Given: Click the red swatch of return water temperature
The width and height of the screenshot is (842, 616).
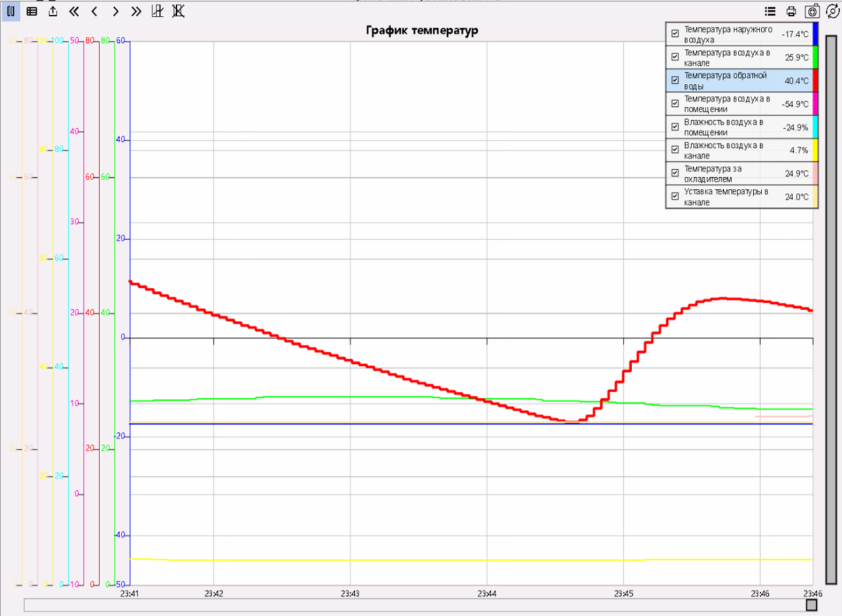Looking at the screenshot, I should click(814, 81).
